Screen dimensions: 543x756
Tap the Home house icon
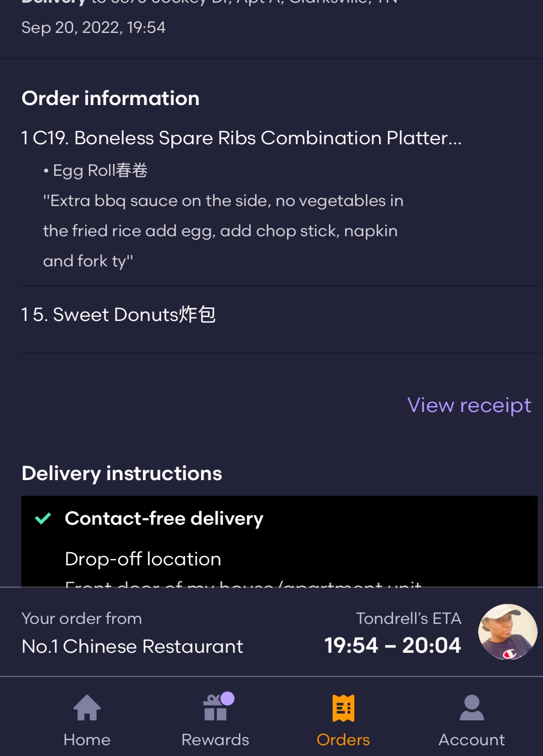(x=87, y=708)
